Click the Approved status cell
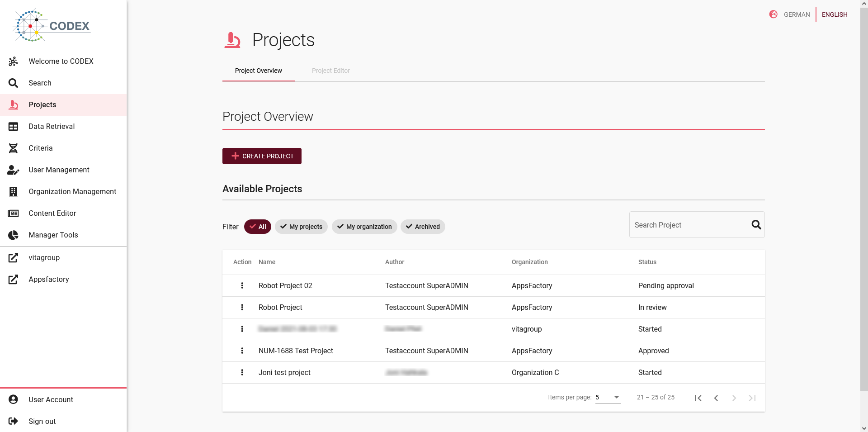Screen dimensions: 868x432 point(653,351)
